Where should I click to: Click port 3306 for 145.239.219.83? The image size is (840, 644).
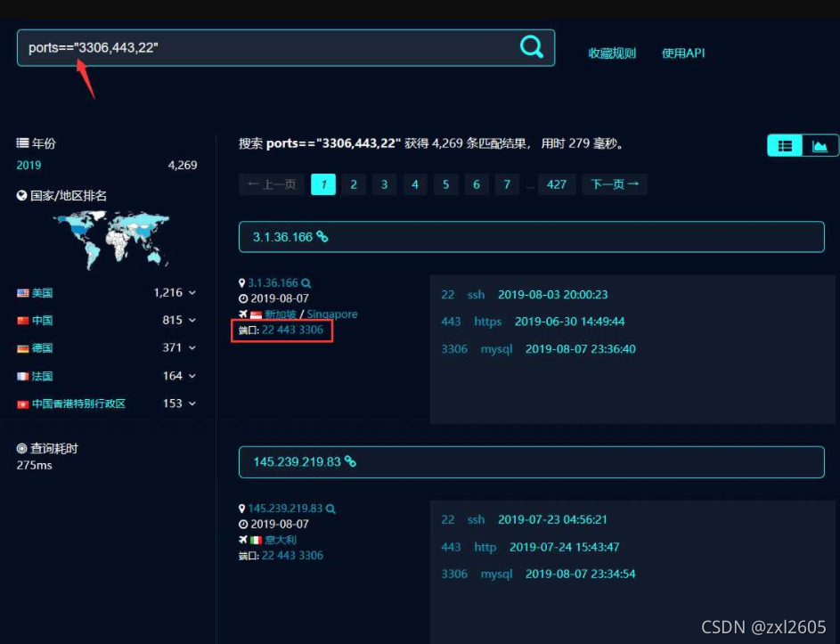pos(311,556)
